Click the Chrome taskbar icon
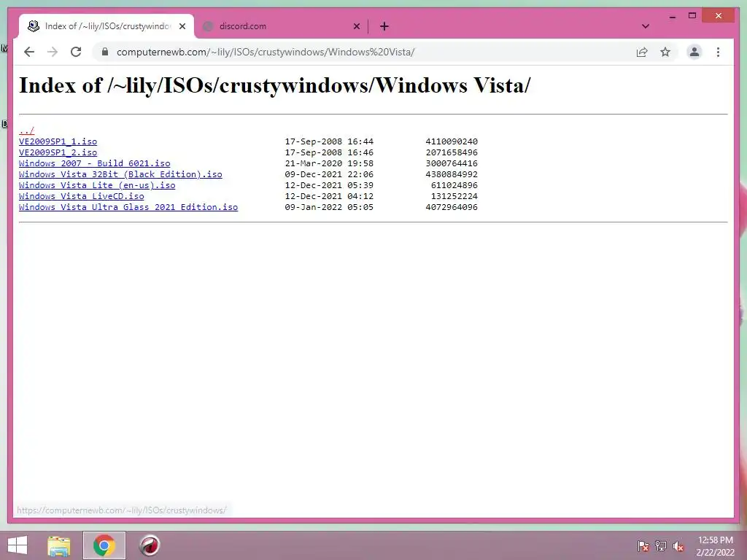 click(x=104, y=545)
